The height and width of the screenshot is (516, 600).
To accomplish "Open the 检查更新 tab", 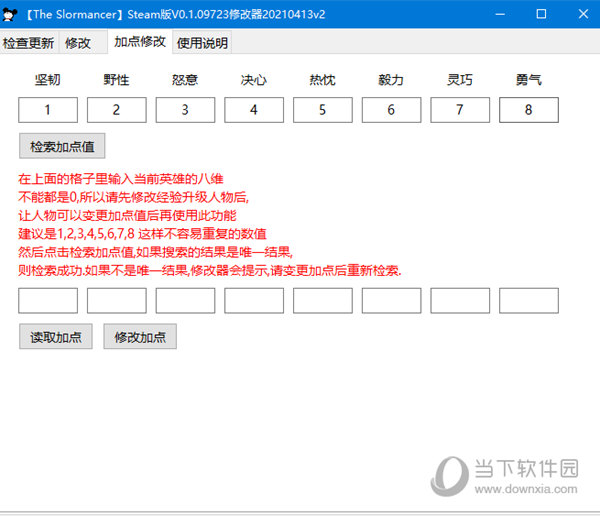I will (x=29, y=43).
